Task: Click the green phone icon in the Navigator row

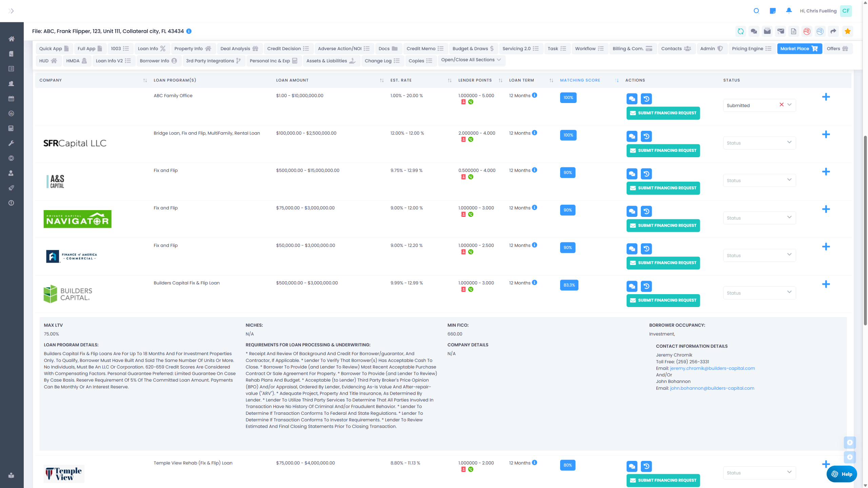Action: [x=471, y=214]
